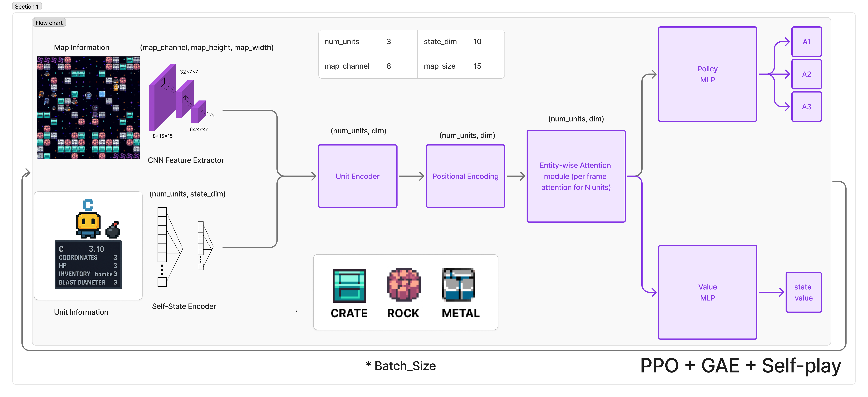Click the table cell with value 8
This screenshot has height=397, width=868.
(399, 66)
